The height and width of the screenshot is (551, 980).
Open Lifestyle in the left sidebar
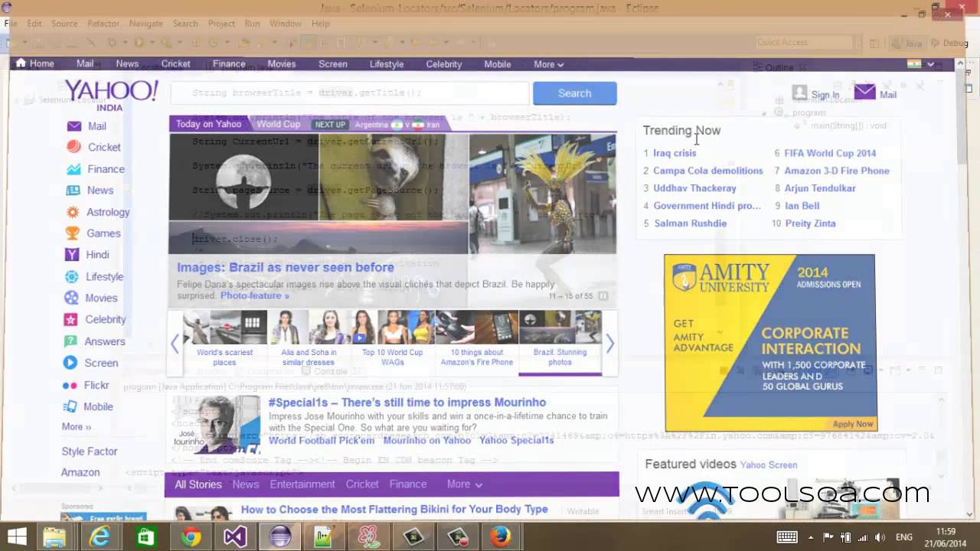[x=95, y=276]
